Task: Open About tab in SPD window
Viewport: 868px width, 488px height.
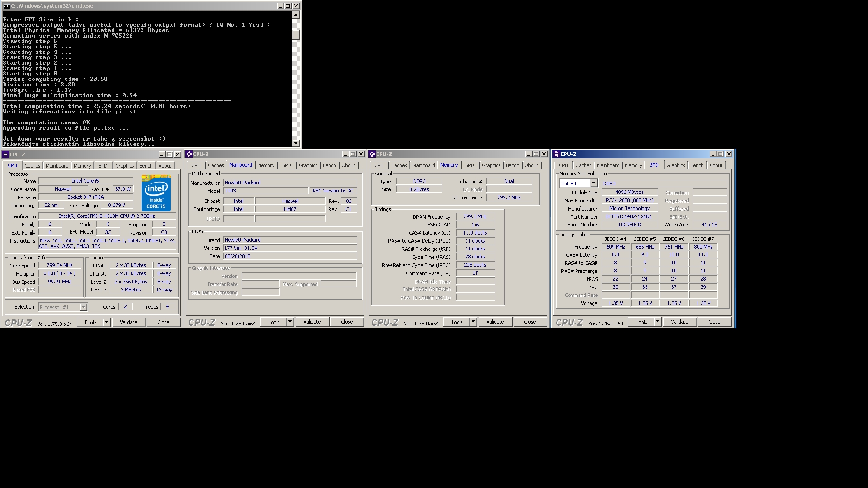Action: coord(716,165)
